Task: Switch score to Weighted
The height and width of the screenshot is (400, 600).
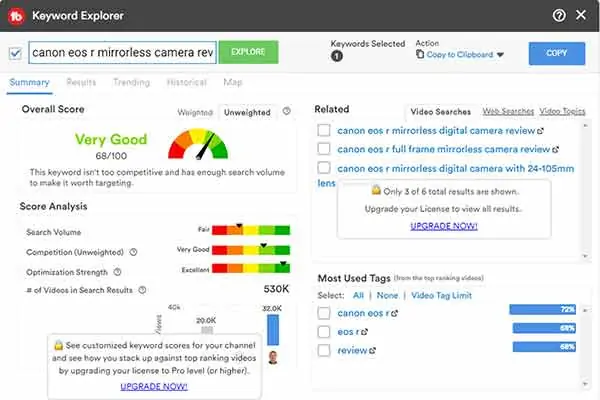Action: point(195,113)
